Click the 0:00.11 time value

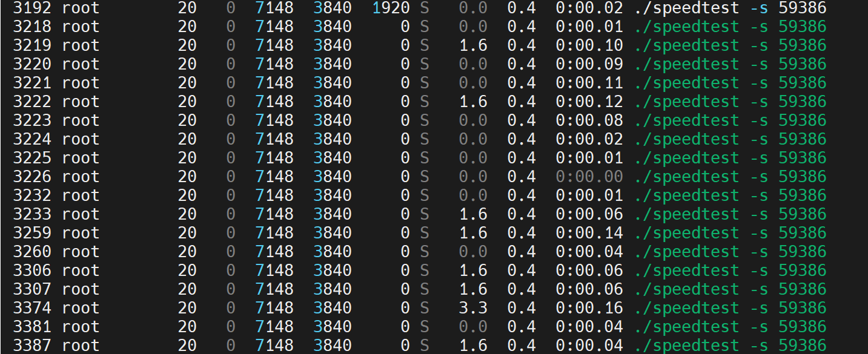tap(589, 83)
